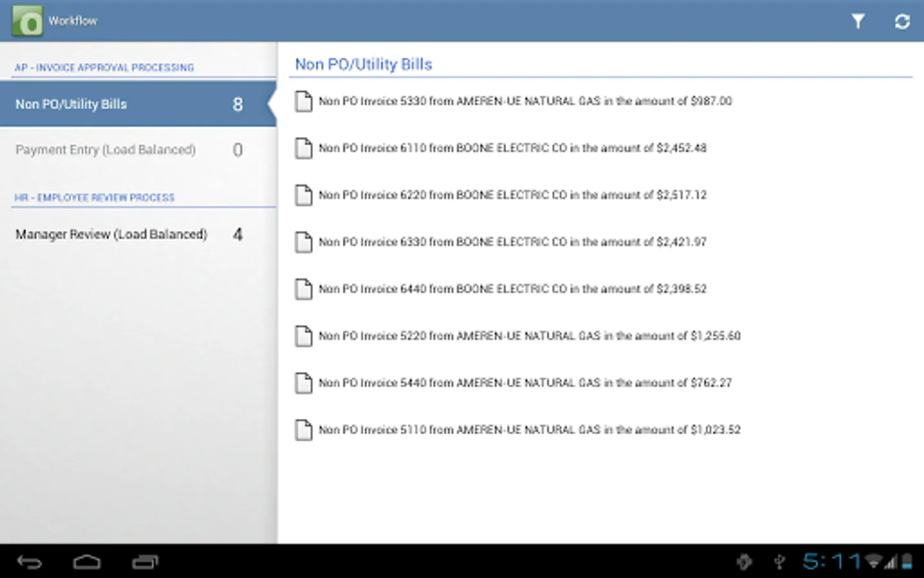Tap the Android home navigation button

tap(87, 563)
